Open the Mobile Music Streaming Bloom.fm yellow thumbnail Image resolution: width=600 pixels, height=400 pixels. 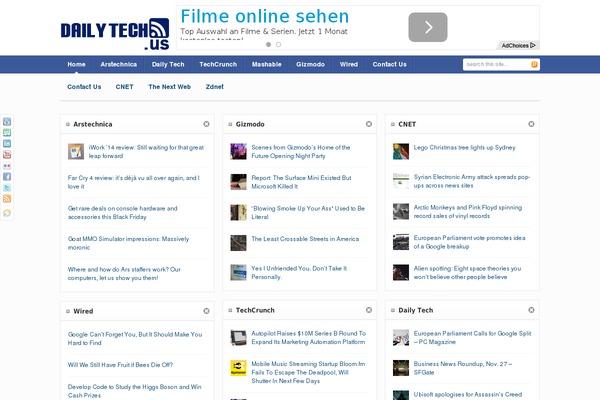(x=238, y=368)
